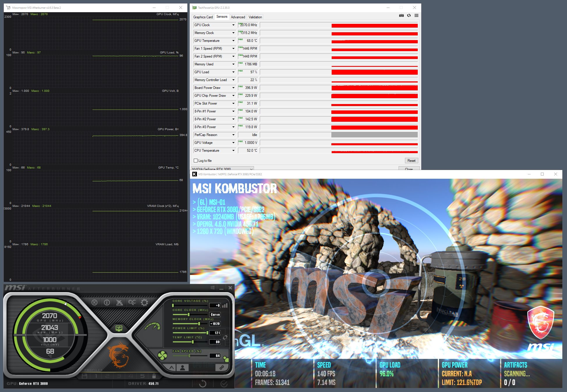Click the GPU-Z refresh icon
Image resolution: width=567 pixels, height=392 pixels.
(409, 15)
